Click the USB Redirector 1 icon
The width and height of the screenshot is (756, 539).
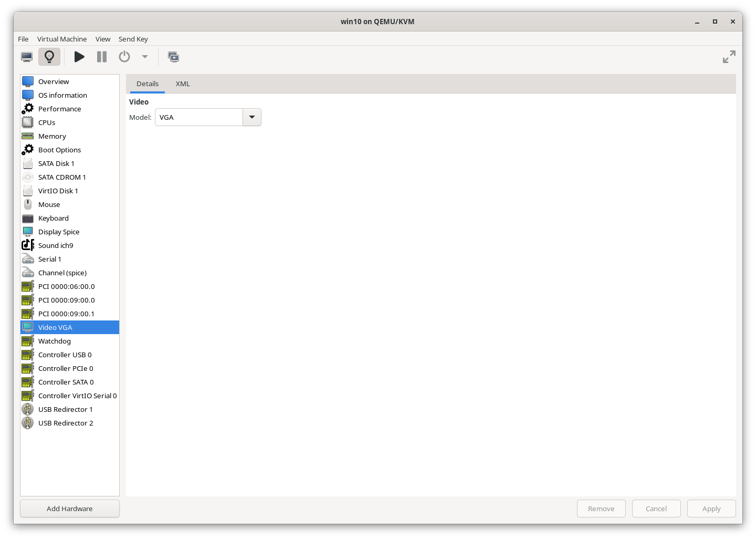click(28, 409)
